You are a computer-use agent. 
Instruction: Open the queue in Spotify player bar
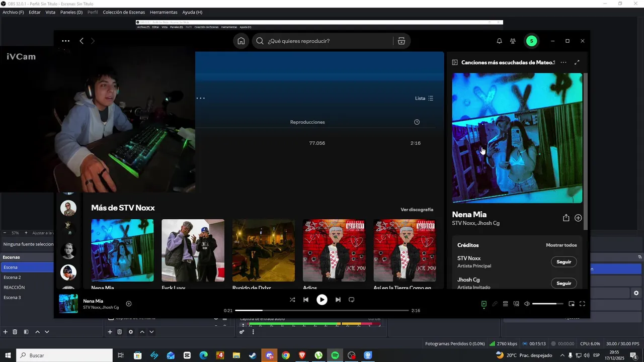[x=505, y=304]
